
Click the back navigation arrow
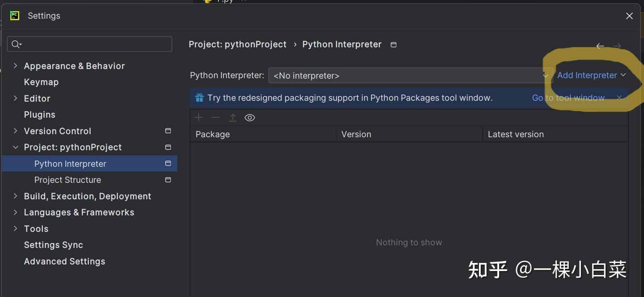click(600, 46)
